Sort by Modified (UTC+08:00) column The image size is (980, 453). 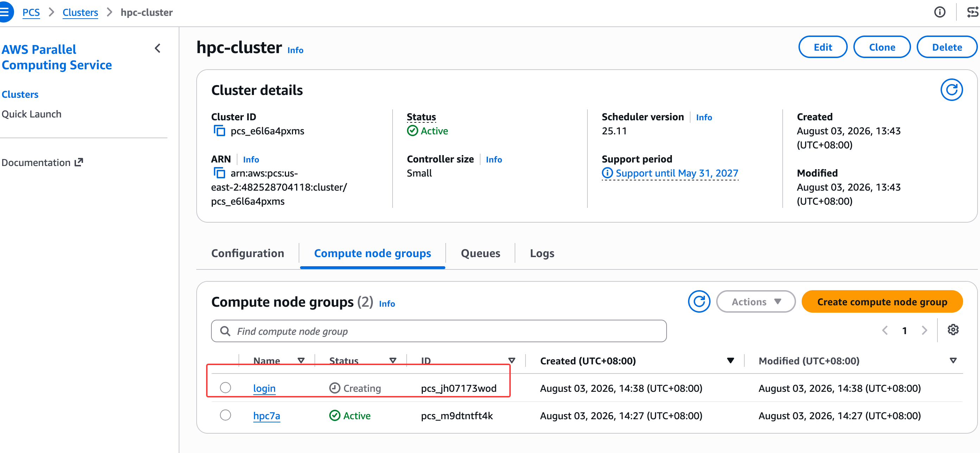pyautogui.click(x=953, y=360)
